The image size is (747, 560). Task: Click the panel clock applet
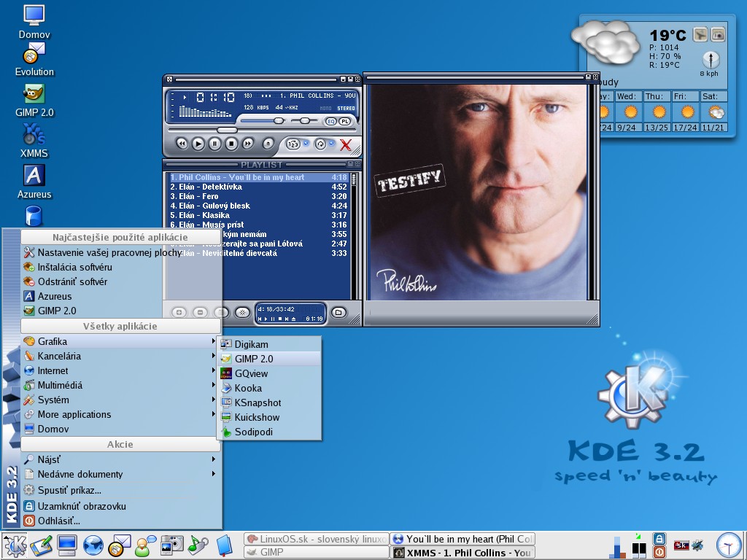729,545
